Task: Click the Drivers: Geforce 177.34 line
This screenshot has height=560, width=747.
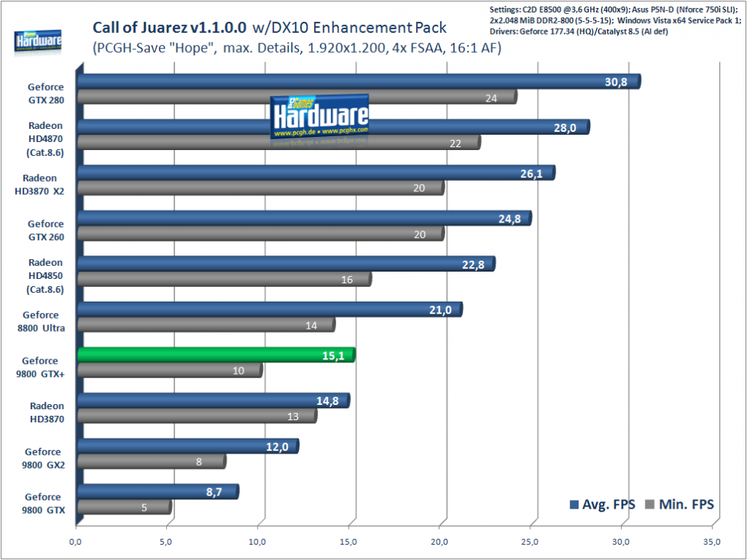Action: coord(579,32)
